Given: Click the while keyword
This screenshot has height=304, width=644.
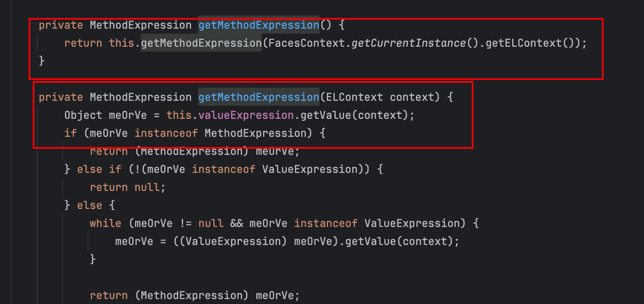Looking at the screenshot, I should (106, 223).
